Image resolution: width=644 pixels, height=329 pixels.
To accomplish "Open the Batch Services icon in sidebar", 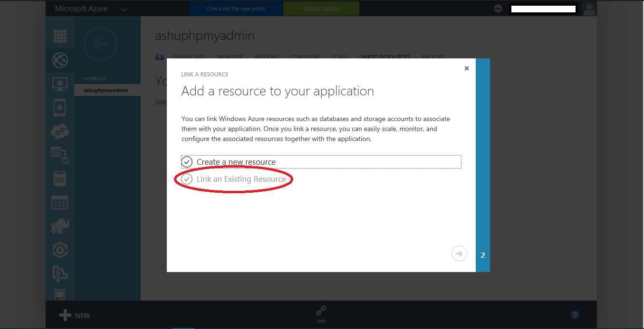I will pyautogui.click(x=60, y=155).
